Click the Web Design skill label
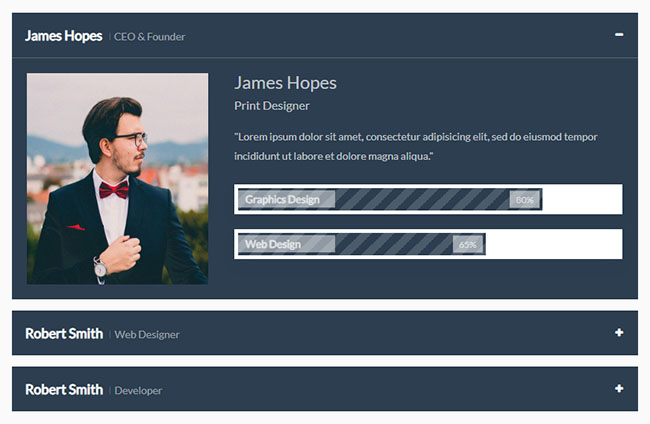This screenshot has width=650, height=424. (273, 245)
